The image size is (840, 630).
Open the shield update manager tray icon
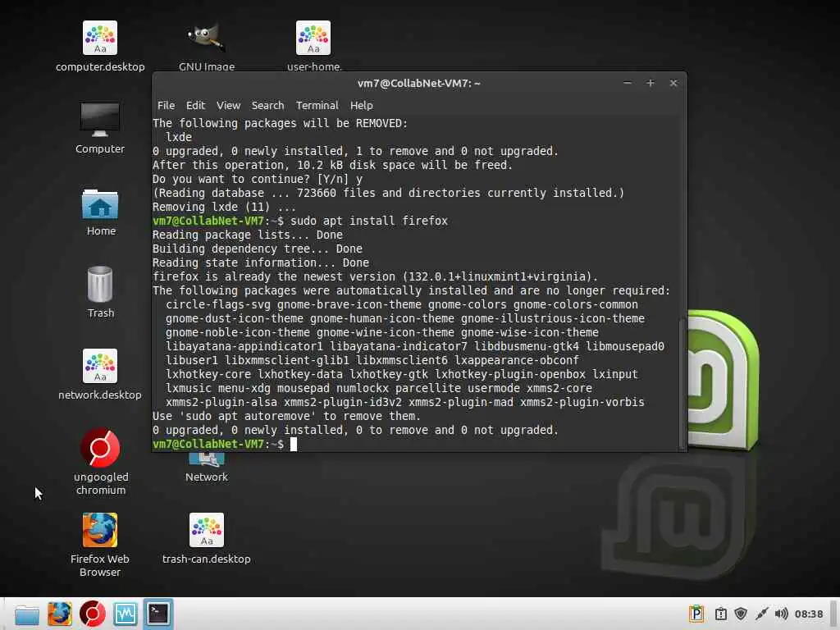[x=741, y=614]
